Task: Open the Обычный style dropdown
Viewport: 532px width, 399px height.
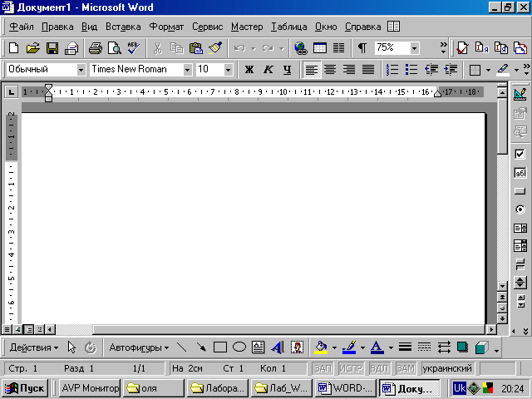Action: (x=81, y=70)
